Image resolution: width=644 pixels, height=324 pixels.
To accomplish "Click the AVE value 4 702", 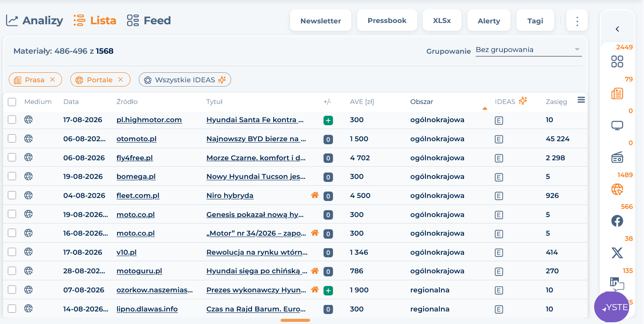I will pyautogui.click(x=360, y=158).
